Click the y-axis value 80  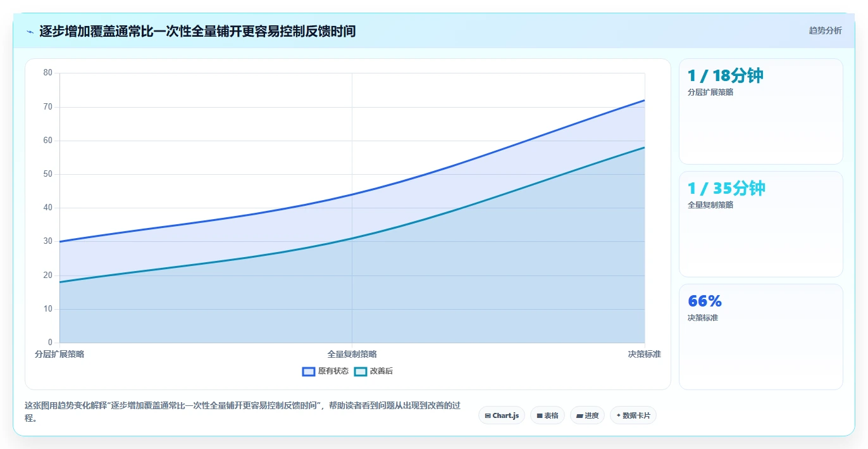48,73
